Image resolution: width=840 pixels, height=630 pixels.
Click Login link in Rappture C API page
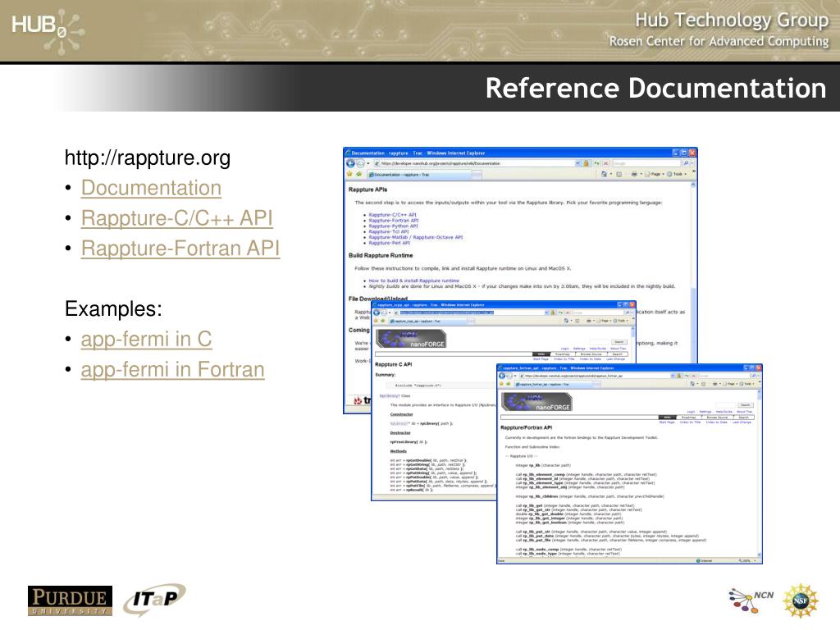click(x=565, y=349)
